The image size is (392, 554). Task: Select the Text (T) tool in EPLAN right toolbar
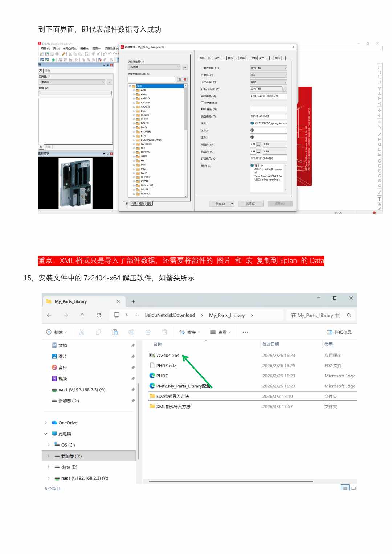(380, 199)
